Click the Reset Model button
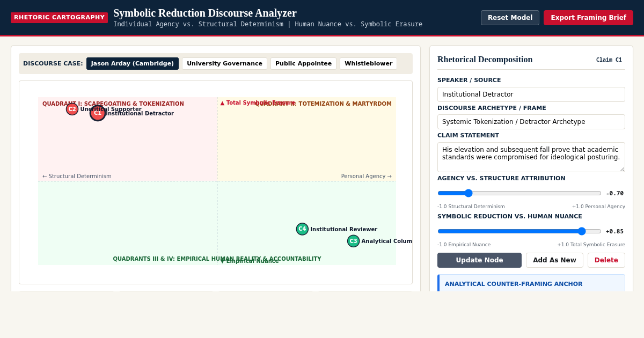This screenshot has height=338, width=644. click(510, 18)
